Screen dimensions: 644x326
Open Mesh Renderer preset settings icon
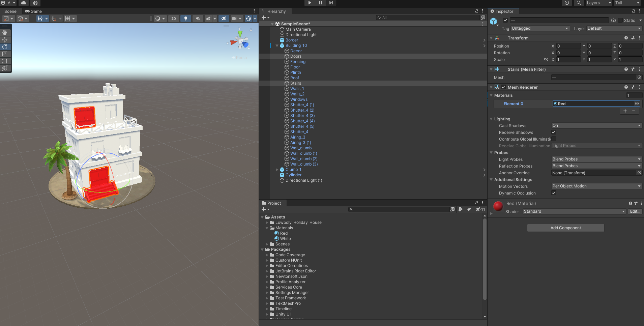point(633,87)
